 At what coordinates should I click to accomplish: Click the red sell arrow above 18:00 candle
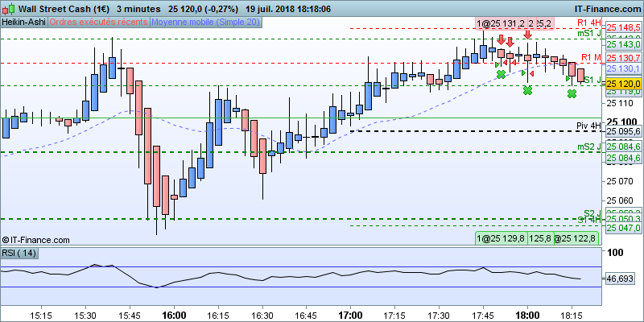tap(528, 35)
